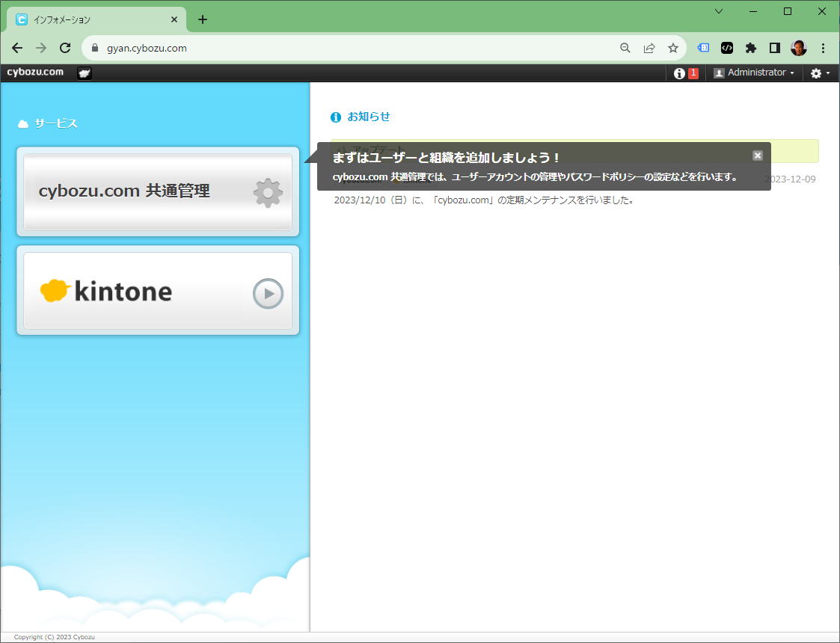Image resolution: width=840 pixels, height=643 pixels.
Task: Reload the current page
Action: 65,48
